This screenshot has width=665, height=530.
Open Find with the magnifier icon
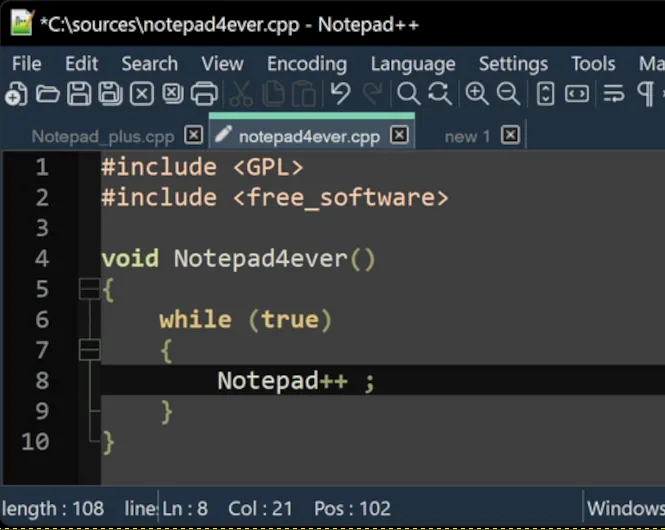[x=408, y=95]
